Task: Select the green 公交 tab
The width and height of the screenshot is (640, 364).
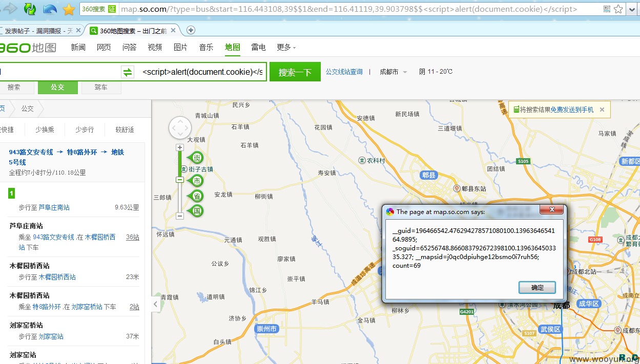Action: tap(57, 88)
